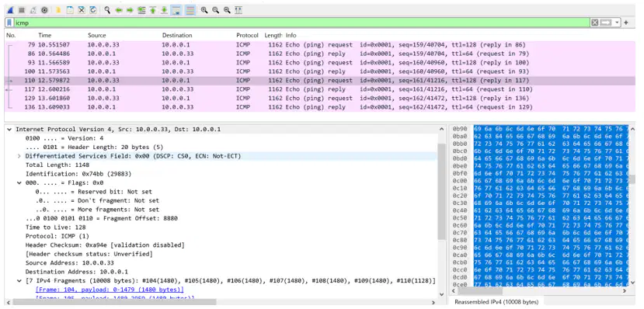Click the zoom in magnifier icon
The width and height of the screenshot is (644, 309).
[x=204, y=10]
